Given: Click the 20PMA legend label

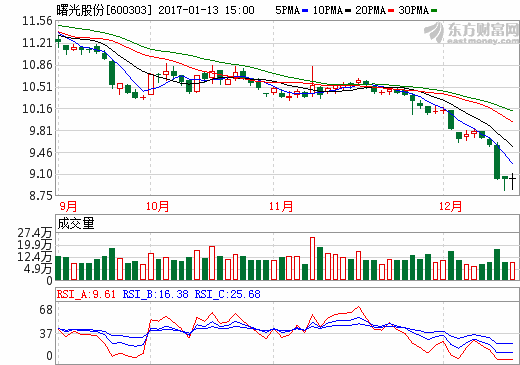Looking at the screenshot, I should tap(370, 10).
